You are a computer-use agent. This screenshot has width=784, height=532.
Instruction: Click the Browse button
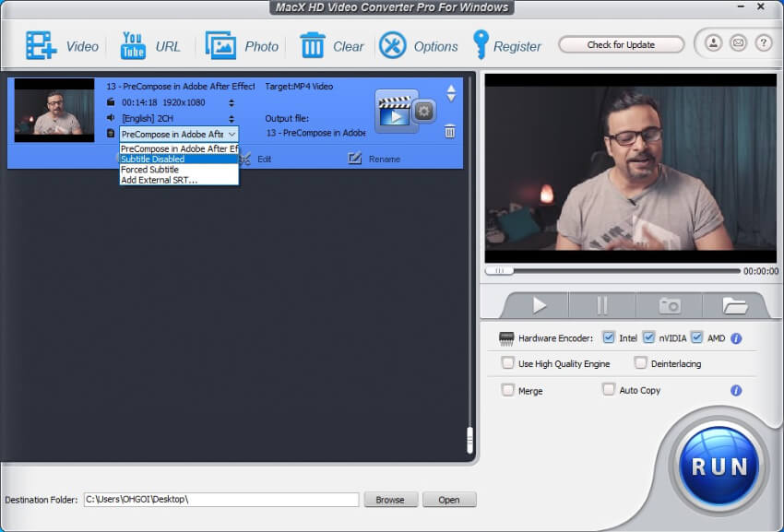point(390,500)
